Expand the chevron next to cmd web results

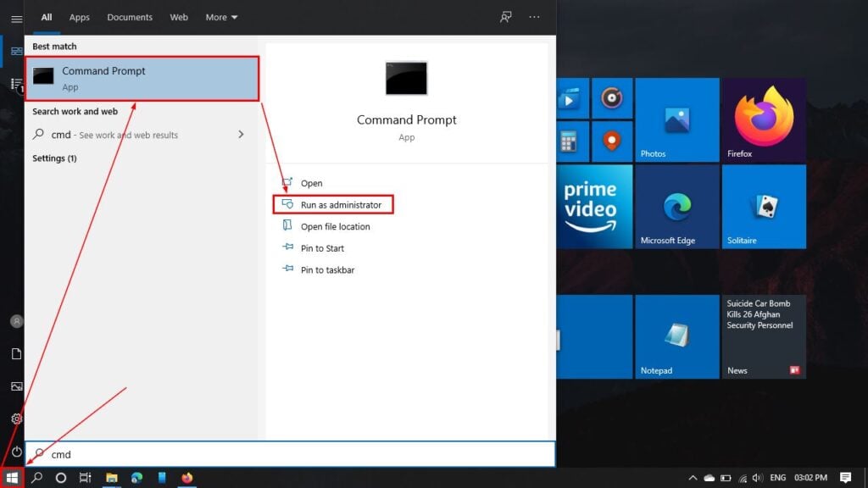[241, 135]
